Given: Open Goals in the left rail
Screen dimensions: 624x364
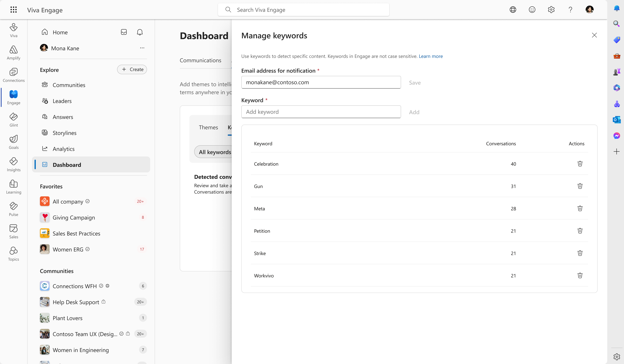Looking at the screenshot, I should point(14,142).
